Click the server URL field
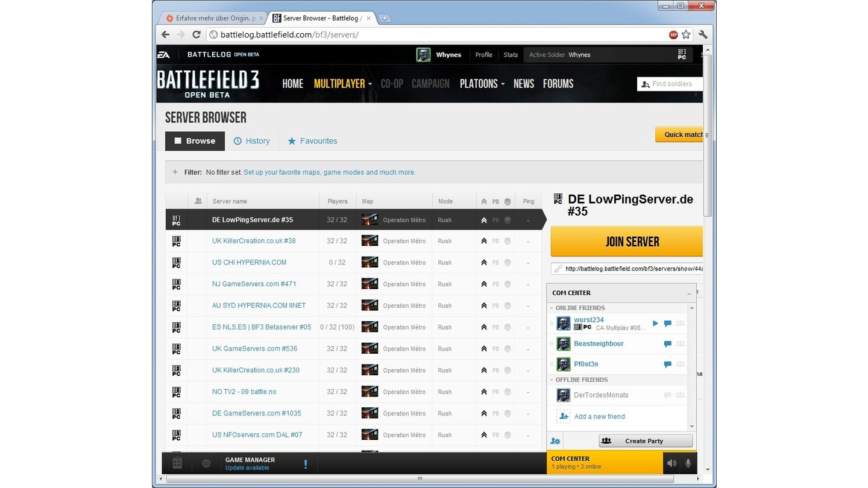 point(627,269)
